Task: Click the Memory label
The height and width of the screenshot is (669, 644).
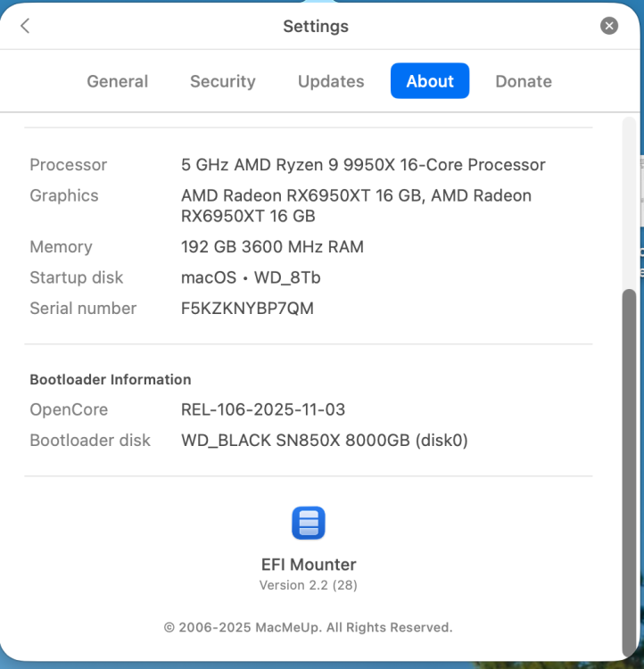Action: pyautogui.click(x=61, y=246)
